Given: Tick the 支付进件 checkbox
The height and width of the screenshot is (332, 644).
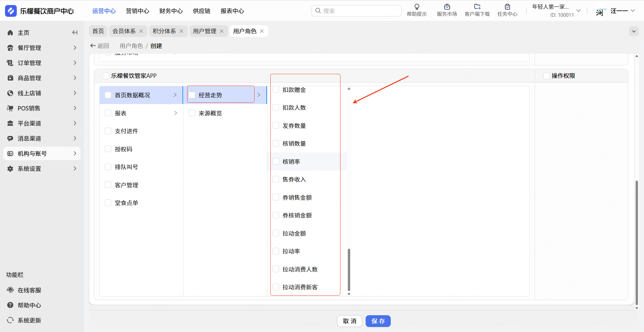Looking at the screenshot, I should [x=108, y=131].
